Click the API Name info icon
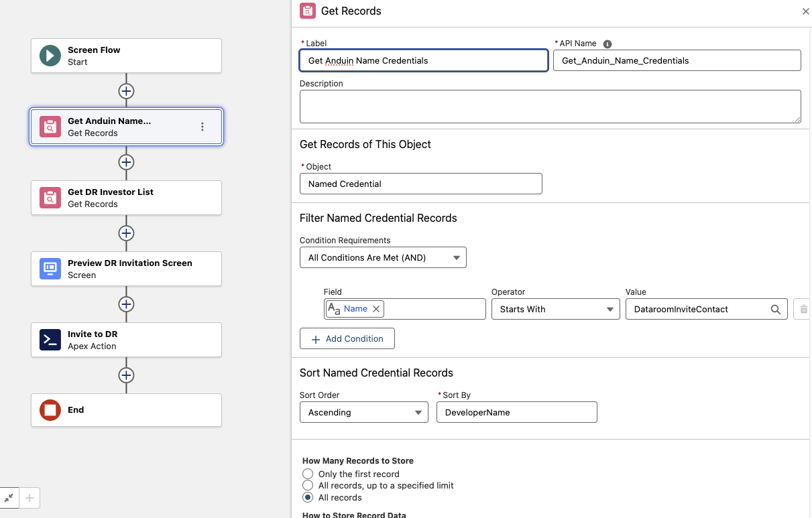The image size is (812, 518). (607, 44)
